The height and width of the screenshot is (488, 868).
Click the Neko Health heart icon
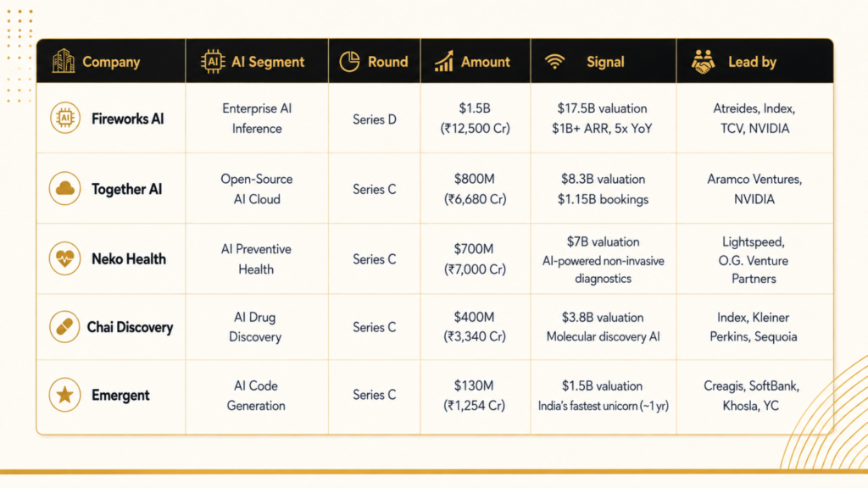[64, 258]
